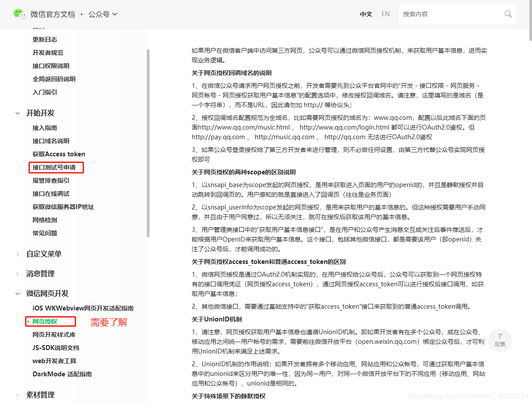Click the search magnifier icon
The height and width of the screenshot is (404, 532).
click(508, 14)
